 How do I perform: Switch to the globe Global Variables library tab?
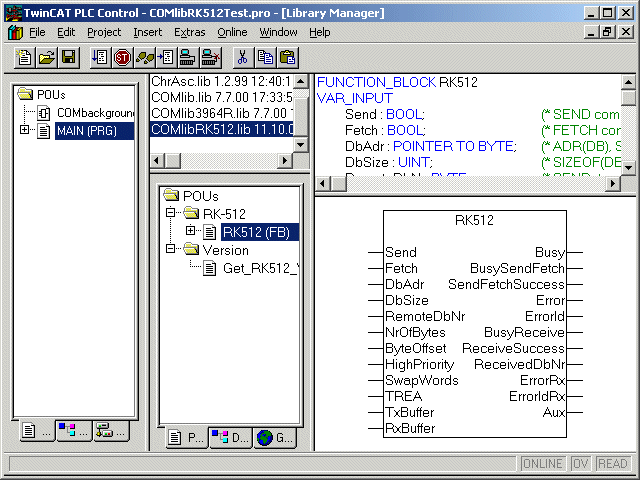point(275,437)
